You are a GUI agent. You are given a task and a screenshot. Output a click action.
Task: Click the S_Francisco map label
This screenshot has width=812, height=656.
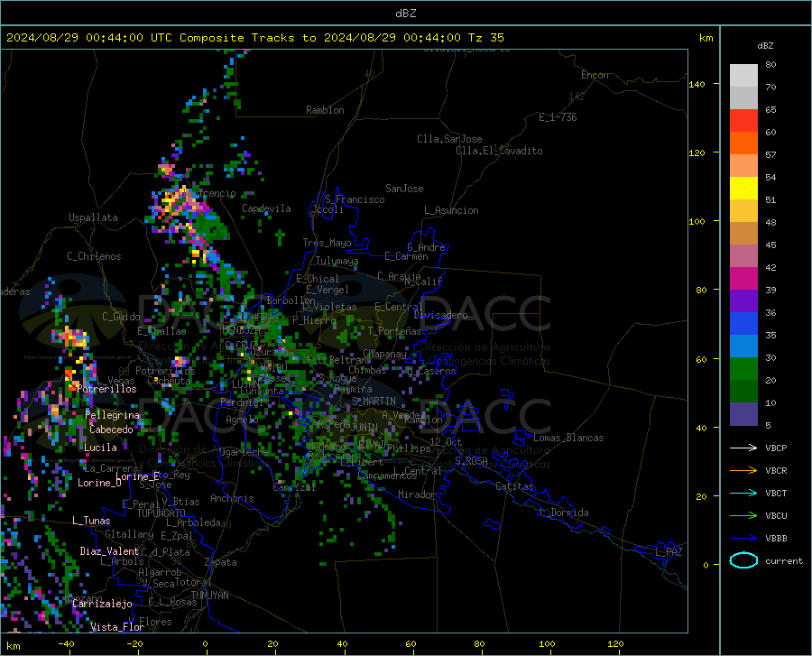[x=355, y=199]
